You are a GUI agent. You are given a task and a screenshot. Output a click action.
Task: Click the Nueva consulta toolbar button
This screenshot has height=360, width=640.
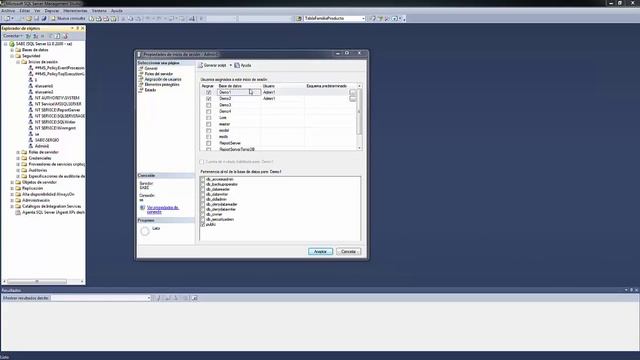coord(68,18)
